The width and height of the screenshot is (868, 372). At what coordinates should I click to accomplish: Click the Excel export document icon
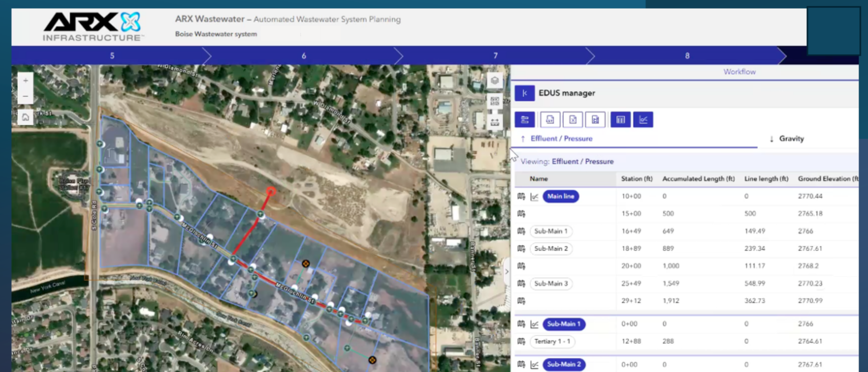coord(573,120)
